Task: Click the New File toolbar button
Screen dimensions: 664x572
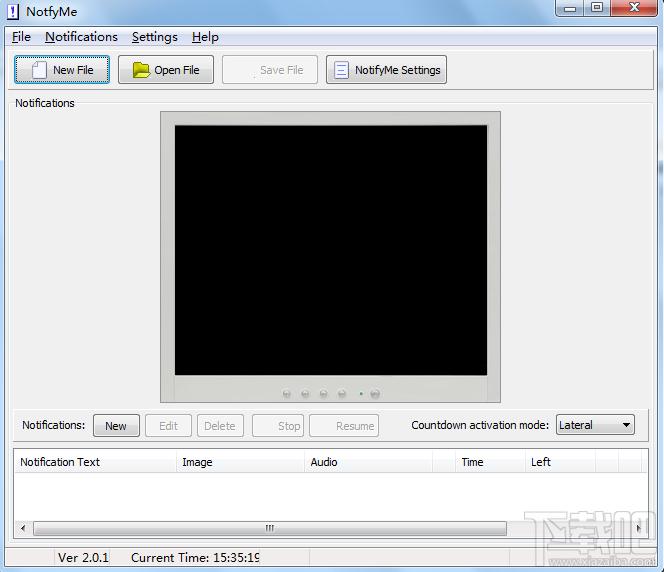Action: pyautogui.click(x=62, y=69)
